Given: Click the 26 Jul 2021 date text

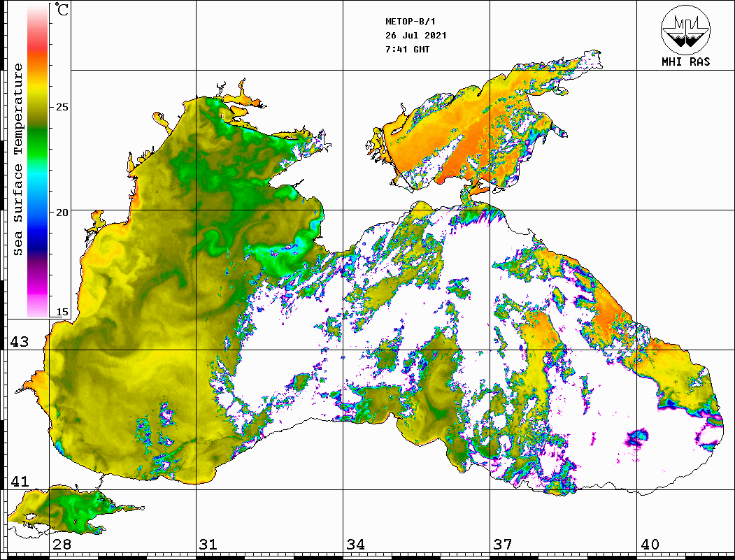Looking at the screenshot, I should pyautogui.click(x=415, y=36).
